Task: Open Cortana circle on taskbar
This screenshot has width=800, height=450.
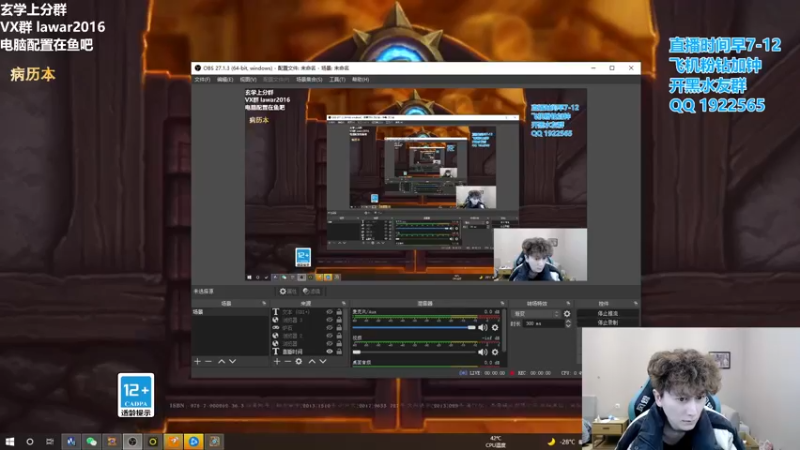Action: 30,442
